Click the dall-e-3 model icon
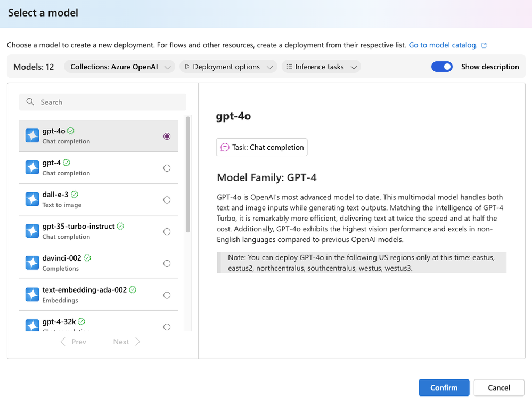This screenshot has width=532, height=404. [32, 199]
